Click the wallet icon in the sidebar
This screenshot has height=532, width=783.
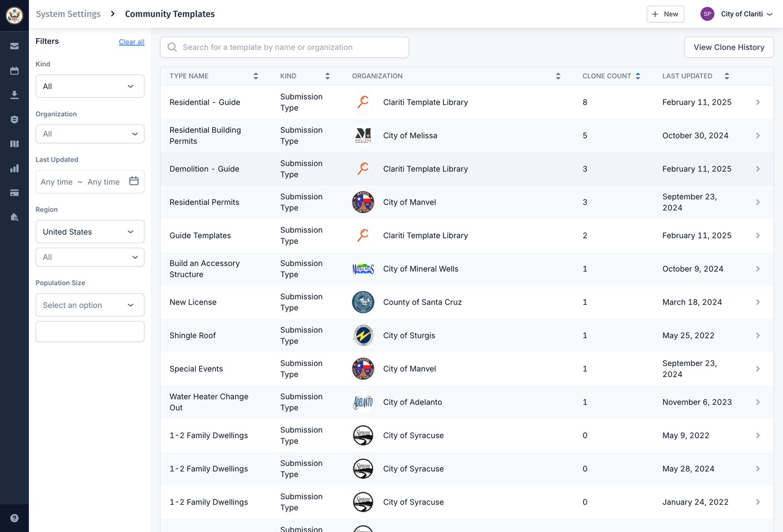(14, 193)
